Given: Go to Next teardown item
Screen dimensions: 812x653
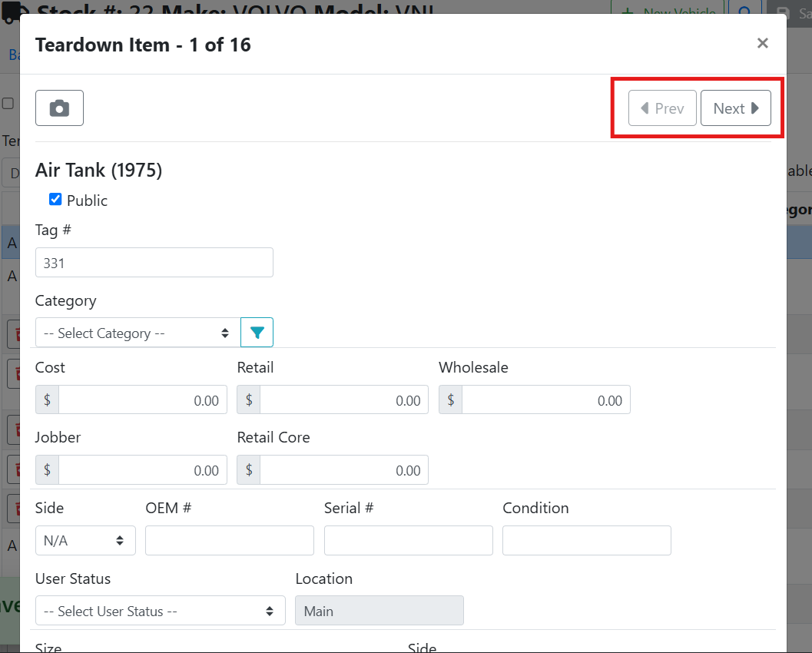Looking at the screenshot, I should coord(735,108).
